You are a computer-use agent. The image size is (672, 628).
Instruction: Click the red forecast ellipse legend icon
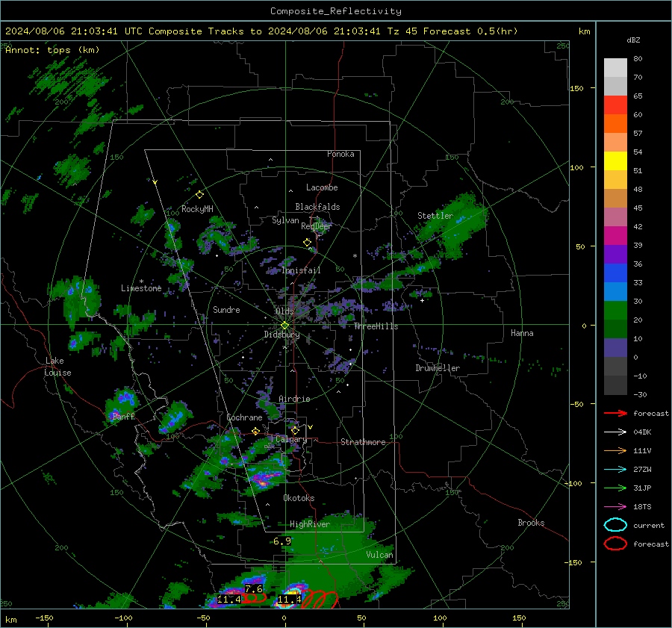[615, 544]
